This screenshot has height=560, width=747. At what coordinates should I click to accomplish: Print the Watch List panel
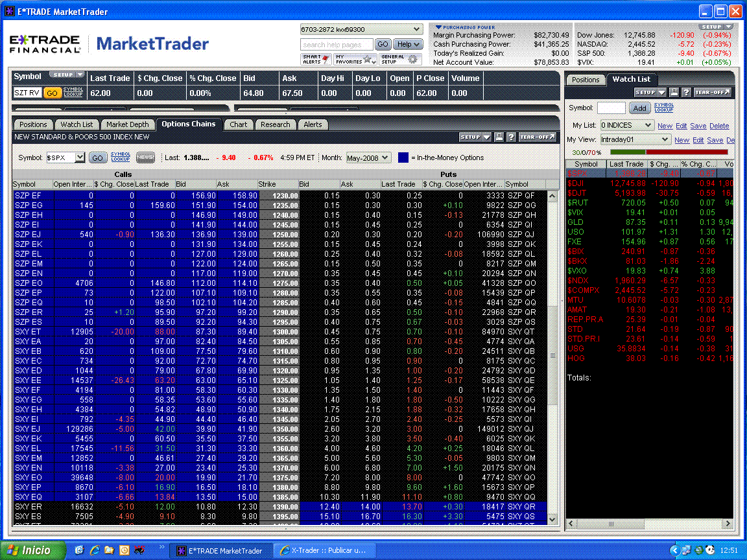[674, 93]
